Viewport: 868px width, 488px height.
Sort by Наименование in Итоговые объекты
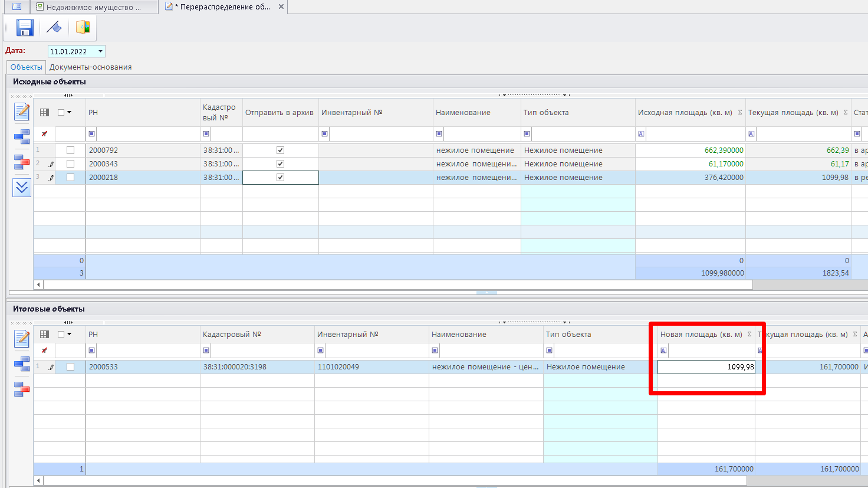click(x=459, y=334)
